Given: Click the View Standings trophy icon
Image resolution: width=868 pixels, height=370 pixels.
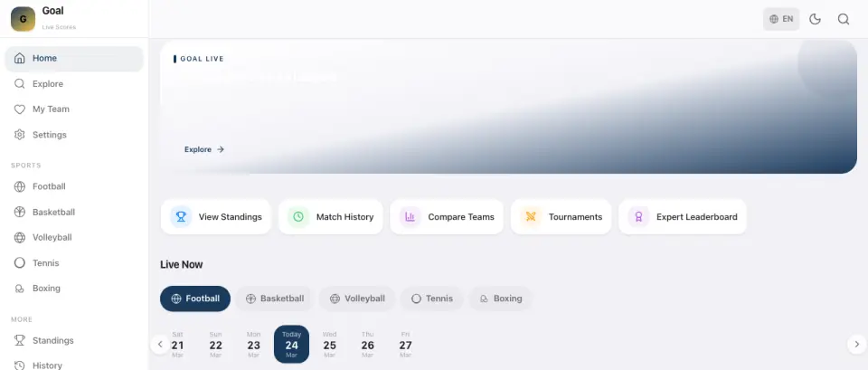Looking at the screenshot, I should (x=181, y=216).
